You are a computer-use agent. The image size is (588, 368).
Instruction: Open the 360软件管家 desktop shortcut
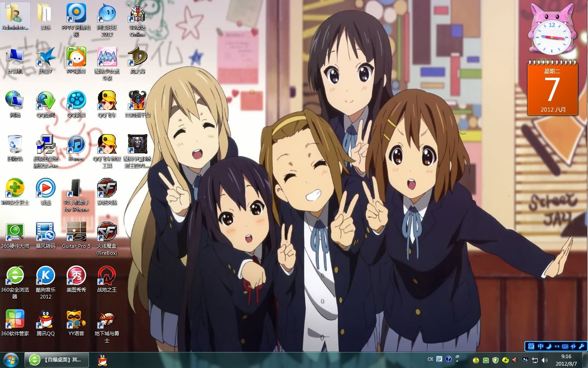(x=15, y=323)
